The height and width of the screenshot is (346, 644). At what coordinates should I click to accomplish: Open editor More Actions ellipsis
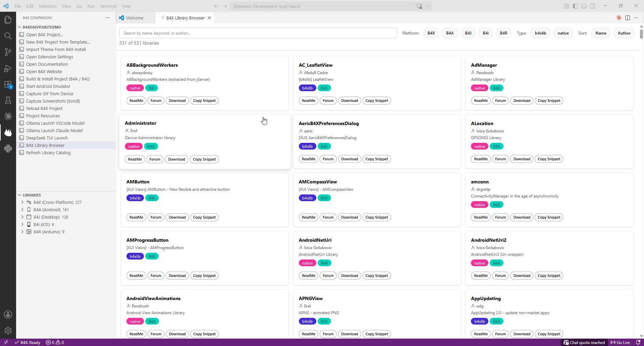[636, 18]
